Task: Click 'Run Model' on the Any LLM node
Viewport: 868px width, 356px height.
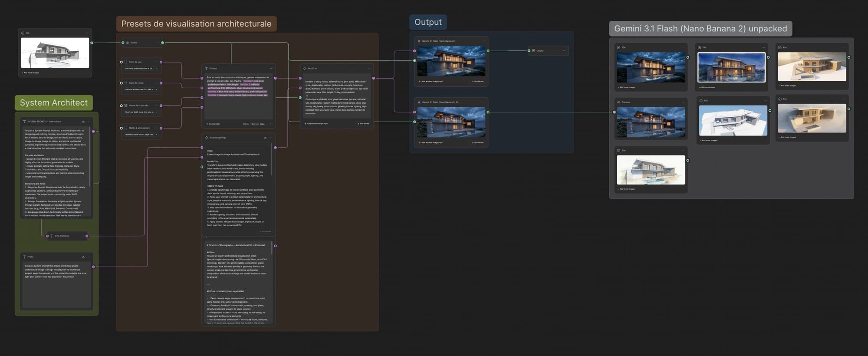Action: pyautogui.click(x=363, y=124)
